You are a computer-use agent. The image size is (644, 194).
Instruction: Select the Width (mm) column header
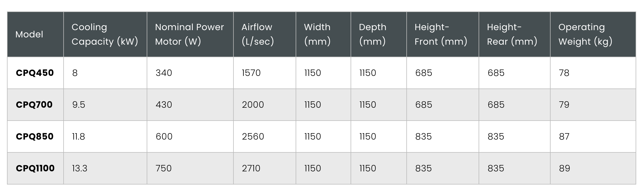[x=317, y=34]
